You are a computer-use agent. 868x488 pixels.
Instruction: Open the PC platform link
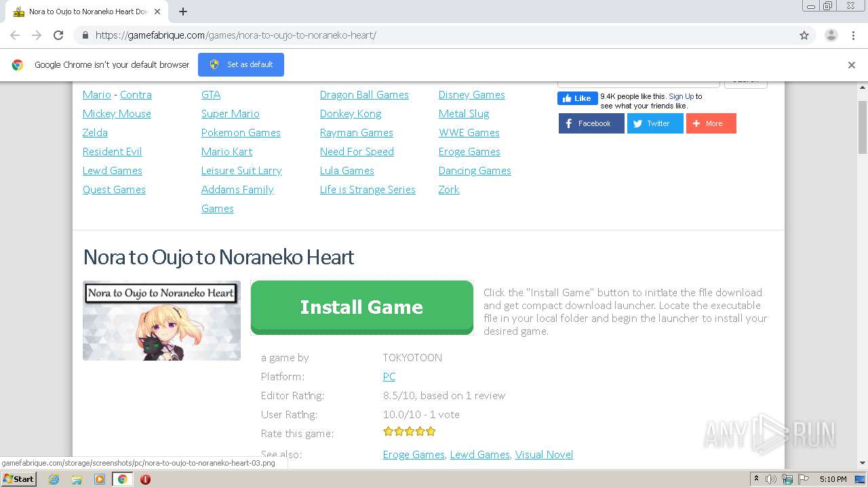(x=389, y=377)
